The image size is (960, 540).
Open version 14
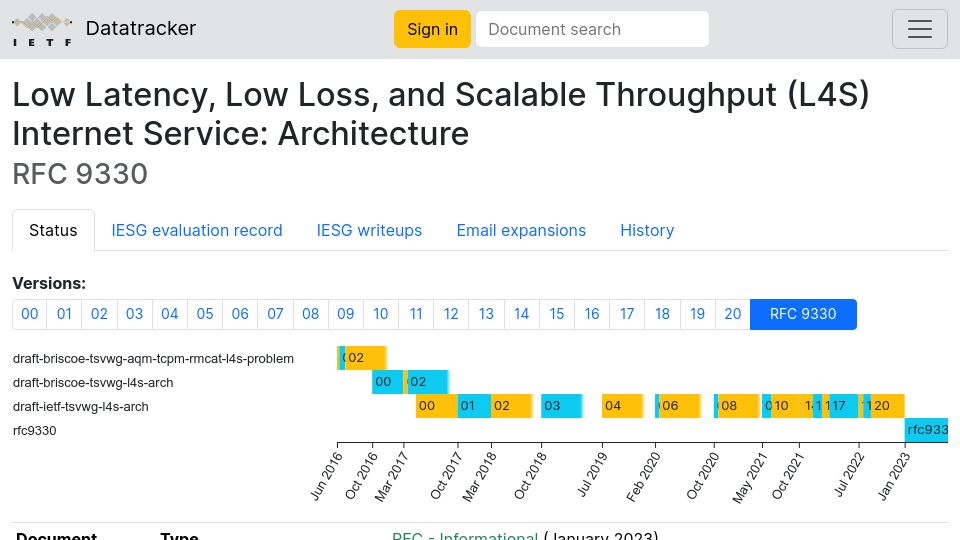(522, 314)
